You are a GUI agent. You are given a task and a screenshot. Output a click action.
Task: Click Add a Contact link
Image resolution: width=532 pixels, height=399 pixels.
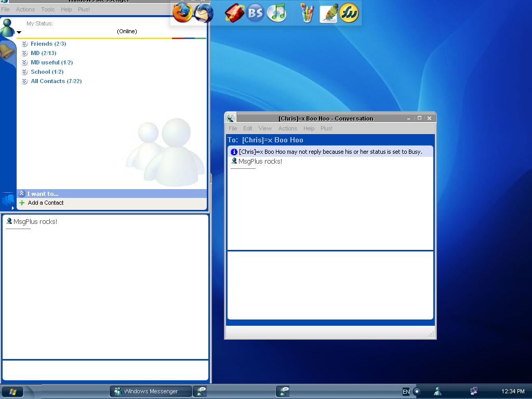click(x=46, y=203)
